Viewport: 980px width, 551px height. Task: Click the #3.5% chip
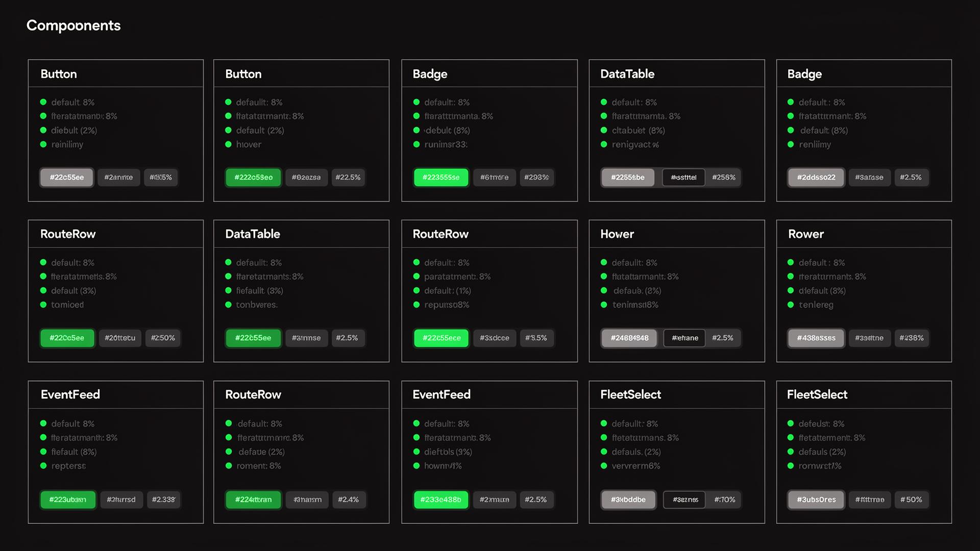[x=536, y=338]
